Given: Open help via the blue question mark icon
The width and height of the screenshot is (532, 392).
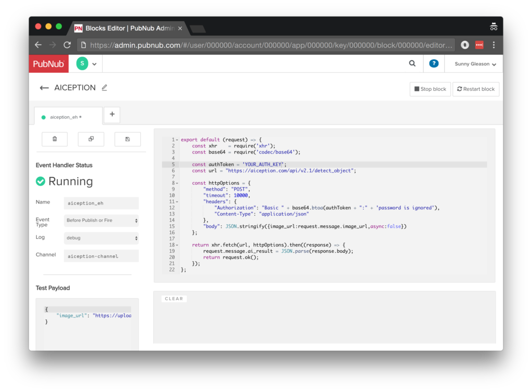Looking at the screenshot, I should tap(434, 64).
